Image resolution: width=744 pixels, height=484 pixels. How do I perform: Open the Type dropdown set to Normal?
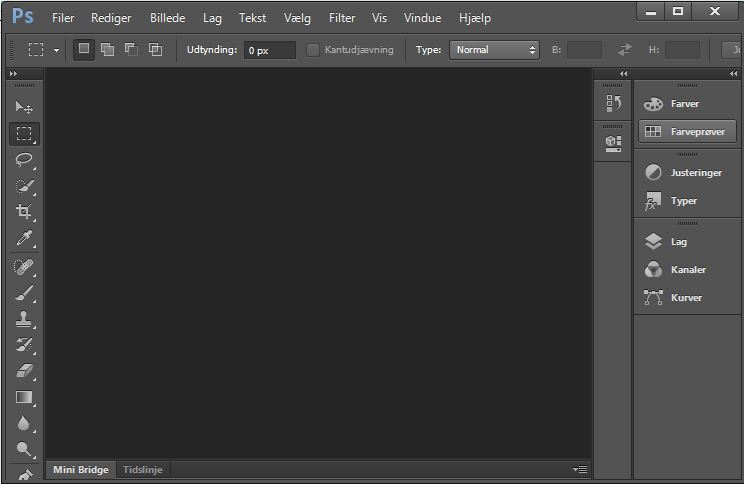click(x=494, y=50)
